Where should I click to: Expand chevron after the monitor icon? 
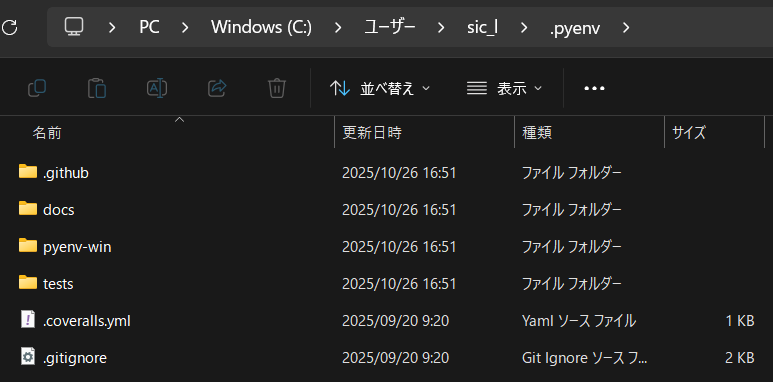[112, 28]
